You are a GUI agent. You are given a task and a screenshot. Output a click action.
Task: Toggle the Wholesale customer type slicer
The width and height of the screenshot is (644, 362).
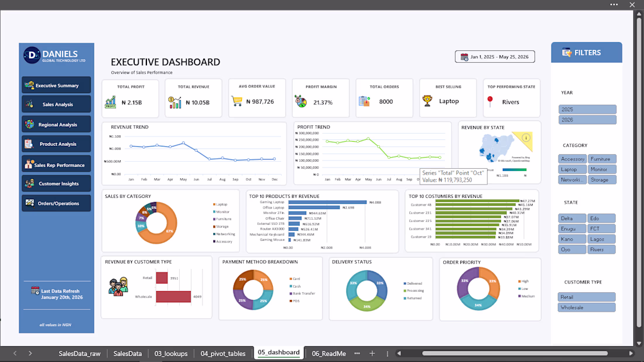[x=587, y=308]
